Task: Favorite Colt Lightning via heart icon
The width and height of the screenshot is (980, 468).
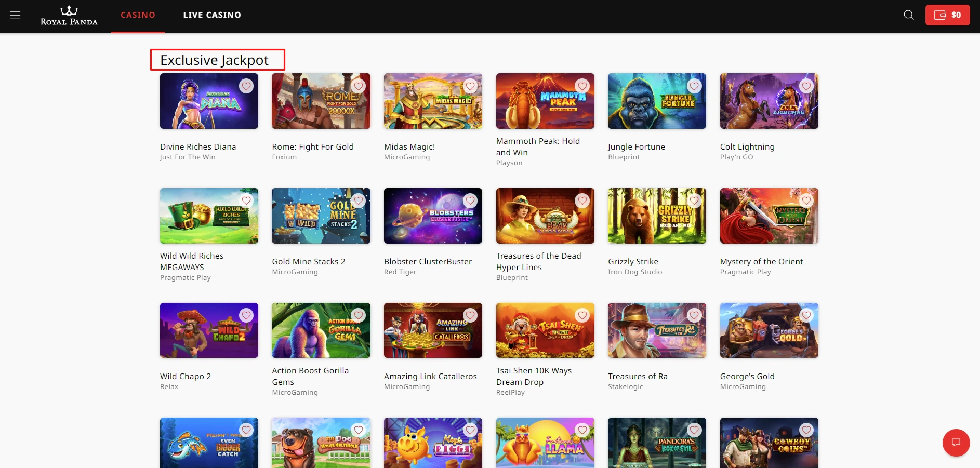Action: (x=806, y=86)
